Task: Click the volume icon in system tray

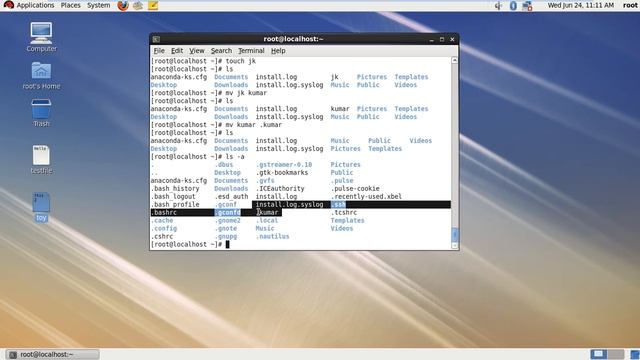Action: [498, 5]
